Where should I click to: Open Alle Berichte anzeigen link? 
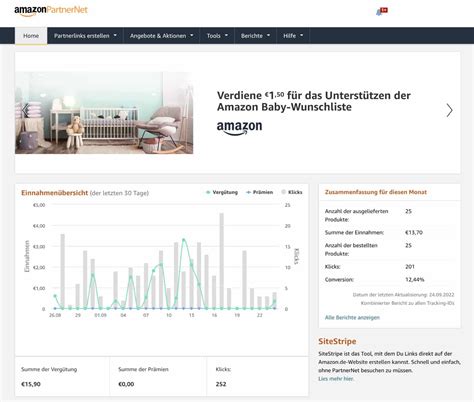[352, 317]
